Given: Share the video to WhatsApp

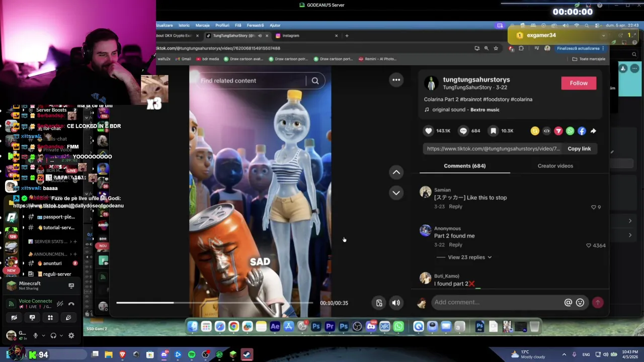Looking at the screenshot, I should click(x=570, y=131).
